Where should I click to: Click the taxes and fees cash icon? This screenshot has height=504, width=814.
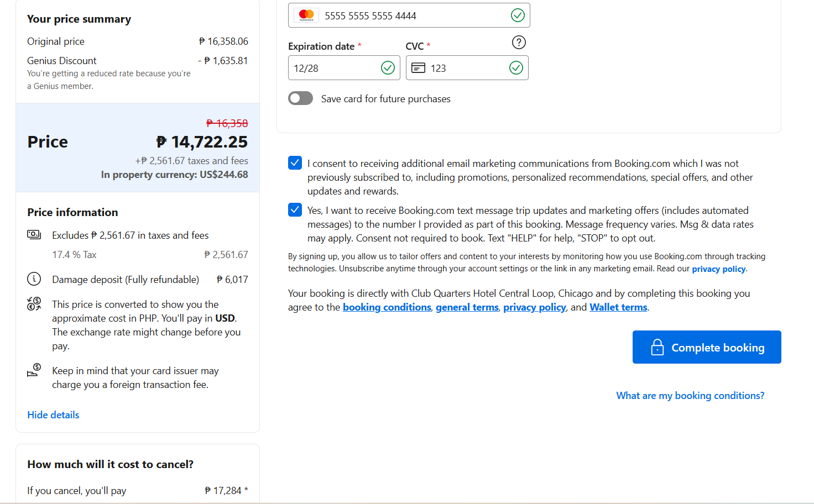[x=34, y=235]
